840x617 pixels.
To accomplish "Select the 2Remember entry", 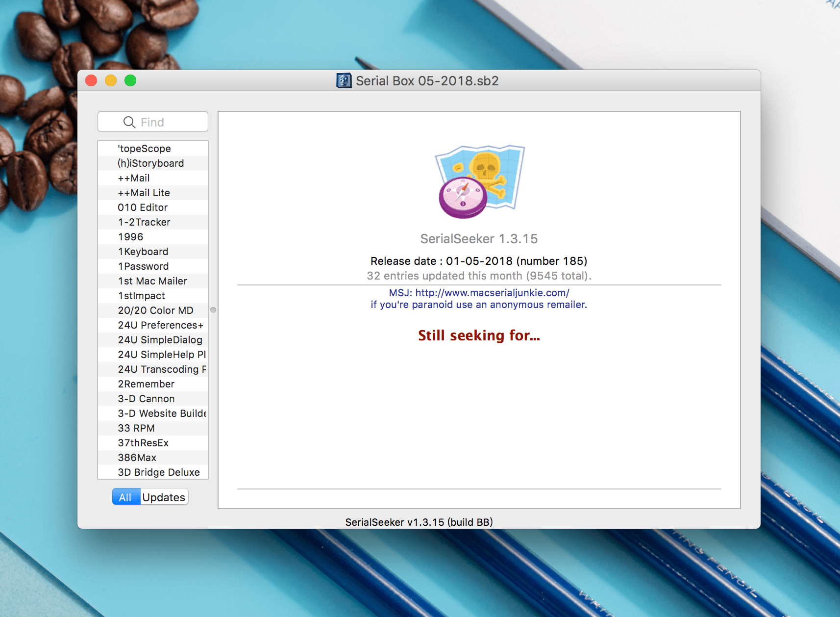I will coord(153,384).
